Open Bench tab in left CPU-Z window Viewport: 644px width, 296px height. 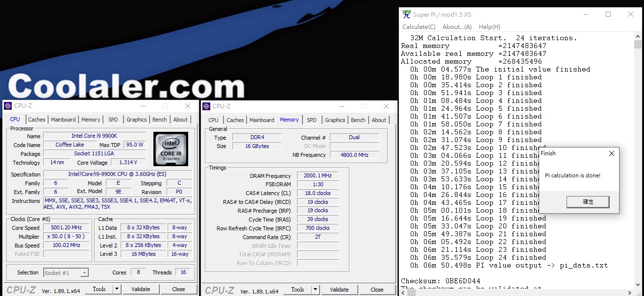[160, 120]
